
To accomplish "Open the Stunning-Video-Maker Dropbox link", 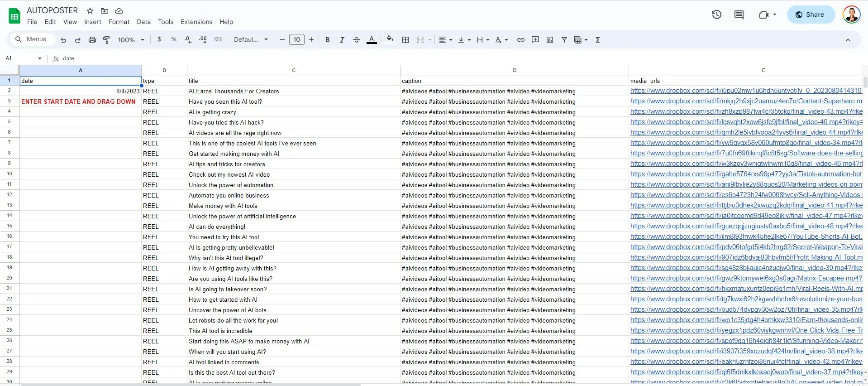I will pyautogui.click(x=746, y=341).
